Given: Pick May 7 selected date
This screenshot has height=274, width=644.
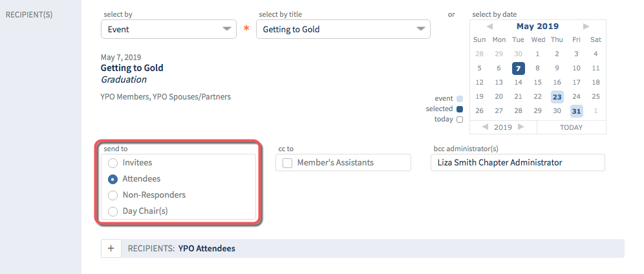Looking at the screenshot, I should 519,68.
